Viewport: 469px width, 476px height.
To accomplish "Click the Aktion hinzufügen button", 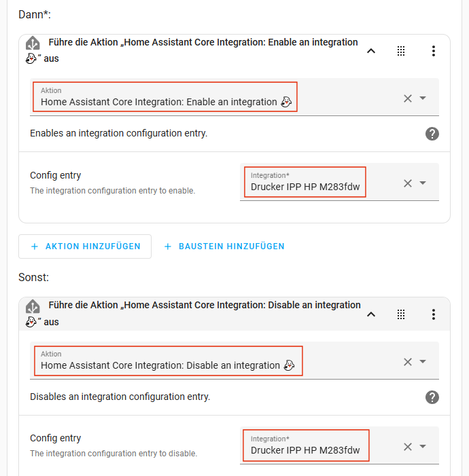I will (85, 246).
